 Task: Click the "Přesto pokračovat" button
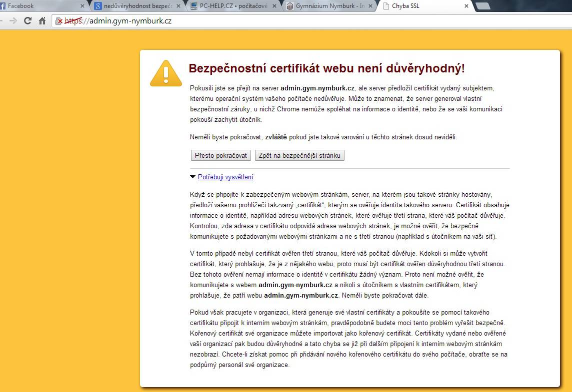coord(220,156)
